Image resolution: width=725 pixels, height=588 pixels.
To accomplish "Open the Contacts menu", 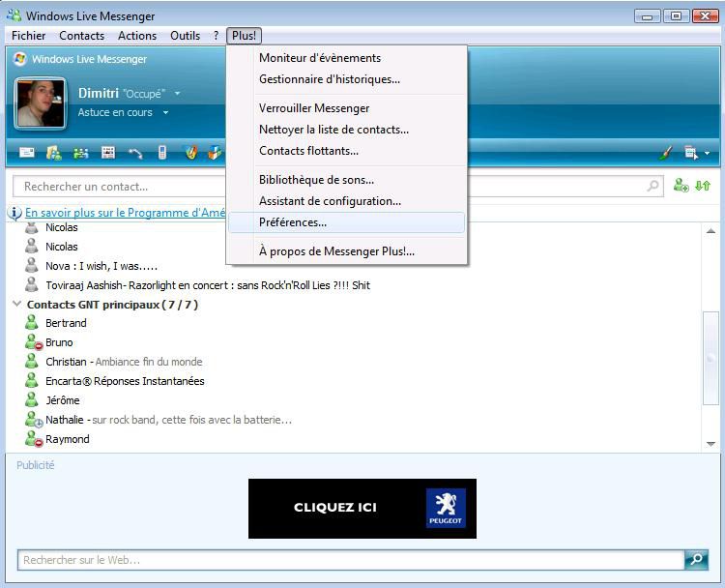I will [82, 36].
